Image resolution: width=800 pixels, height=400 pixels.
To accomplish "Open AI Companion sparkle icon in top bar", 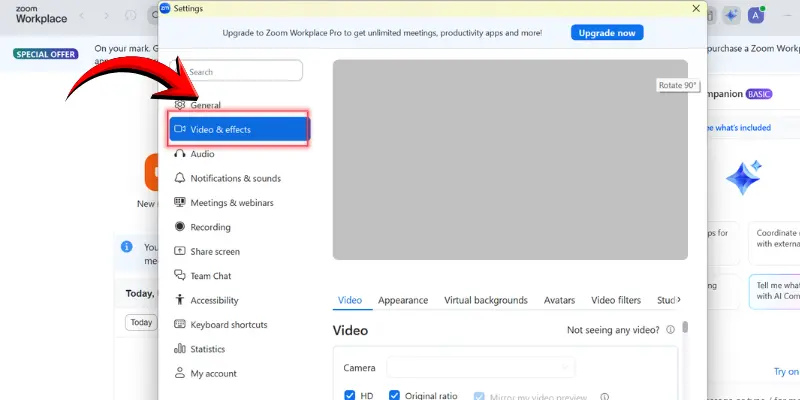I will [731, 16].
